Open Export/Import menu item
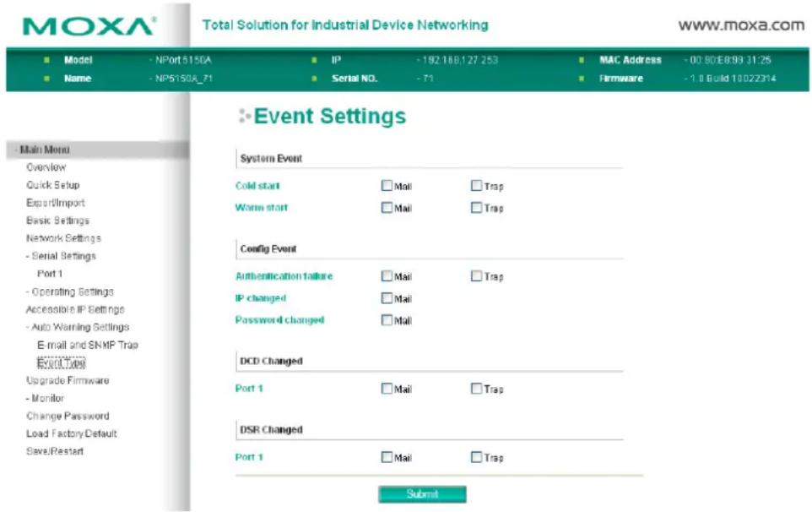812x512 pixels. [x=56, y=203]
